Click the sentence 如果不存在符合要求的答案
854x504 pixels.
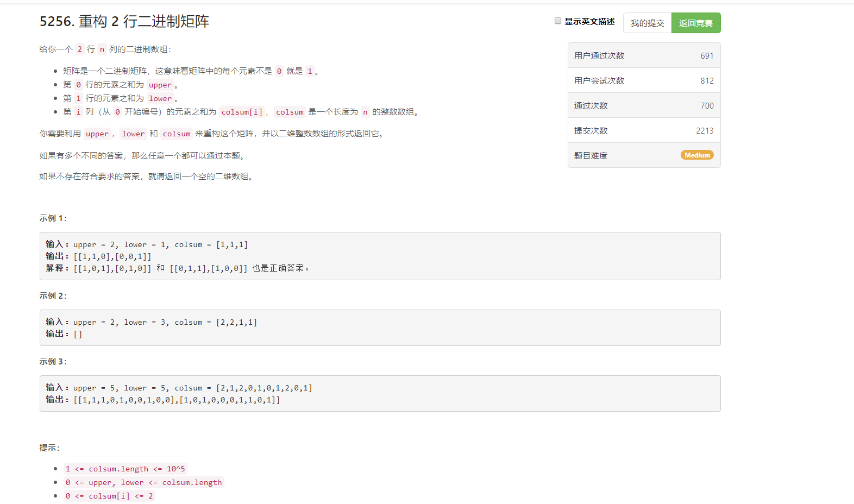(x=147, y=176)
